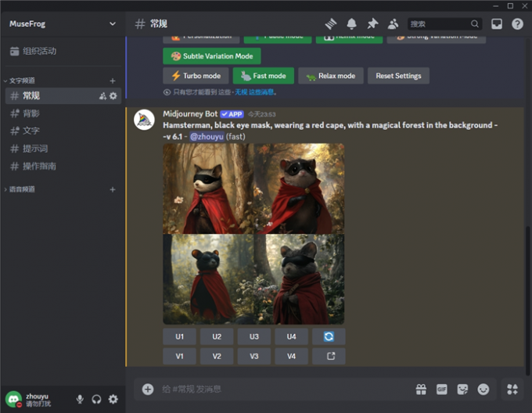Switch to Relax mode
This screenshot has width=532, height=413.
(331, 76)
